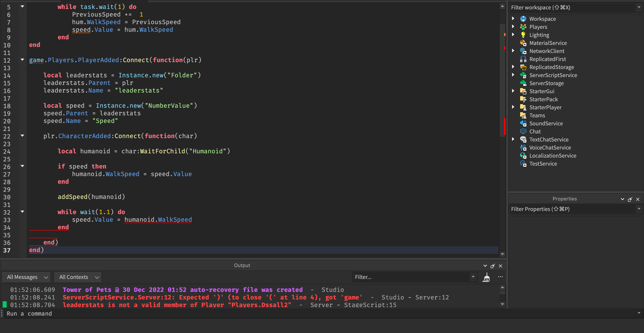Click the ServerScriptService icon
Screen dimensions: 644x333
tap(523, 75)
